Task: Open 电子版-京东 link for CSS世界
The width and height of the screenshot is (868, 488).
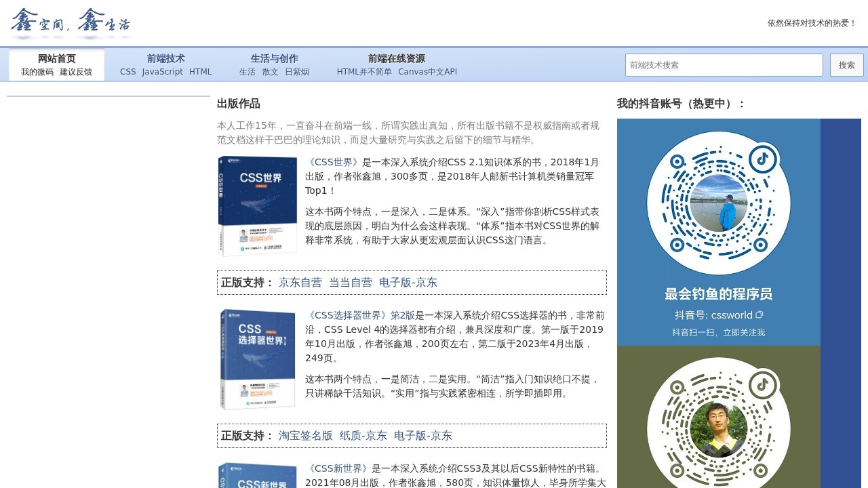Action: 408,283
